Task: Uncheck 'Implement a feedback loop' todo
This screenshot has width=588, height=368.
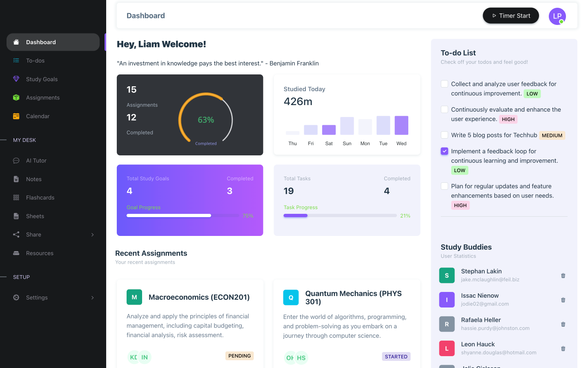Action: [444, 151]
